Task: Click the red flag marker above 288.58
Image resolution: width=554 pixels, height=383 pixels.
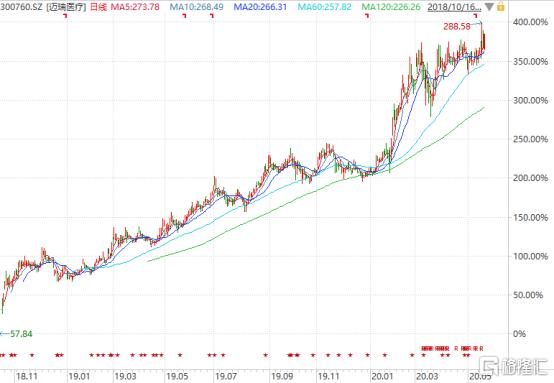Action: pos(476,16)
